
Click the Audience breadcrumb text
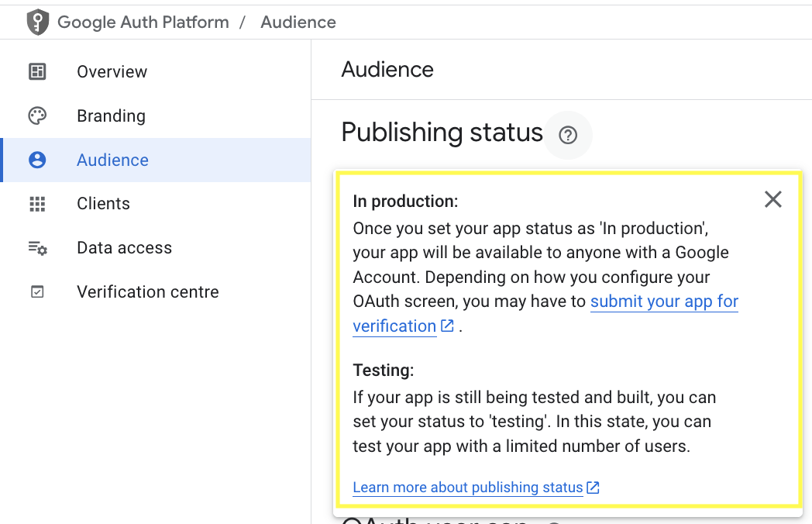[298, 22]
